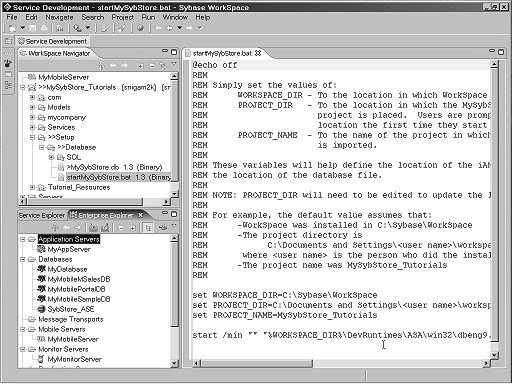Open the Project menu
512x384 pixels.
122,17
